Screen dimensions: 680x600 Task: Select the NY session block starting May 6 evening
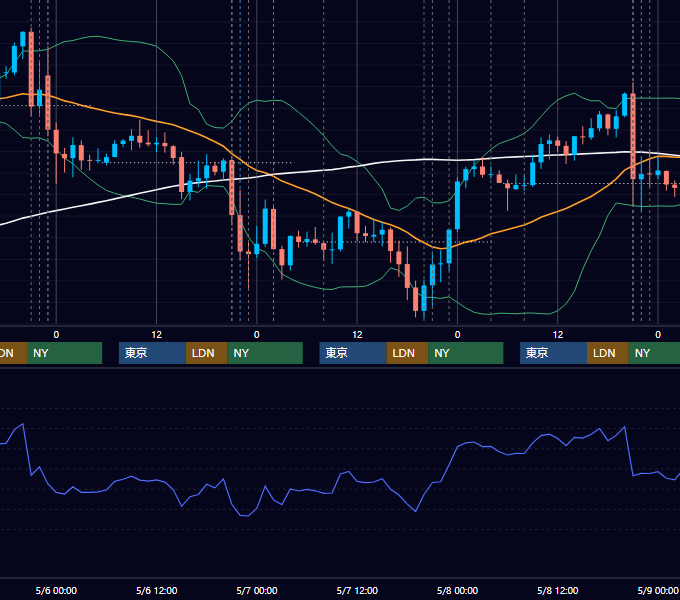pos(265,353)
